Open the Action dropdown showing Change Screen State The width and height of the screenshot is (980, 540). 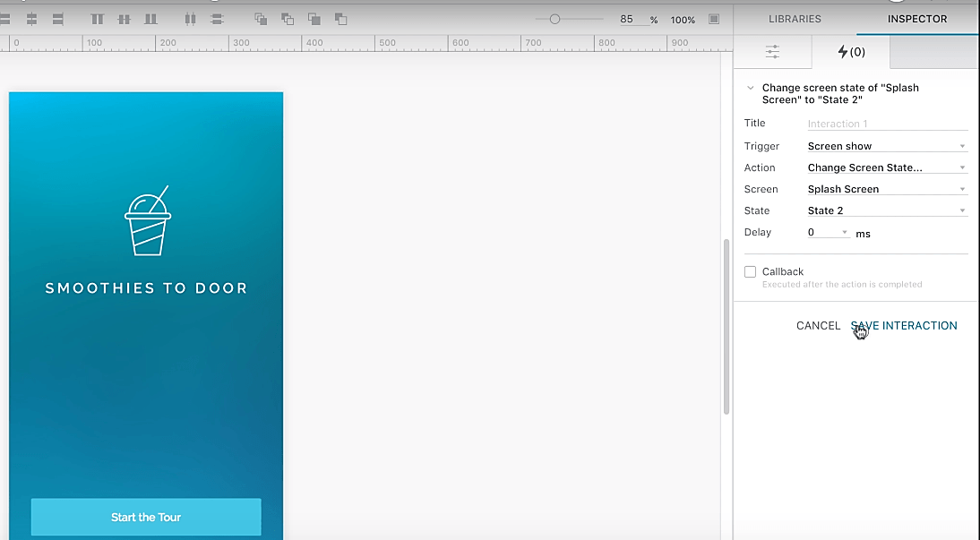point(887,167)
